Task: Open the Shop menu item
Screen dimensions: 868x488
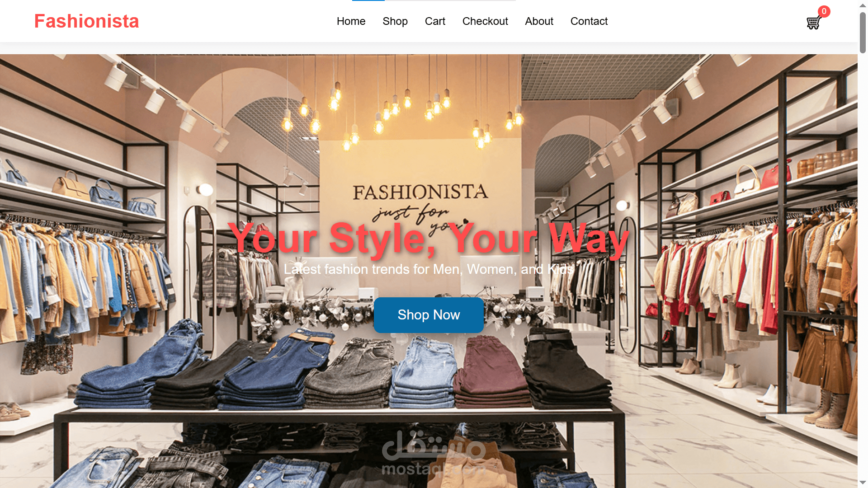Action: coord(395,21)
